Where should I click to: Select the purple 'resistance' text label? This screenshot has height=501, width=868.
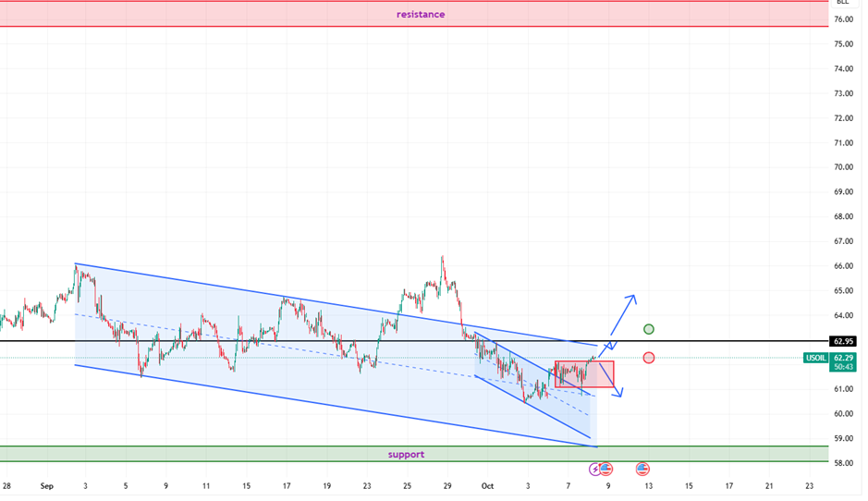pyautogui.click(x=421, y=14)
